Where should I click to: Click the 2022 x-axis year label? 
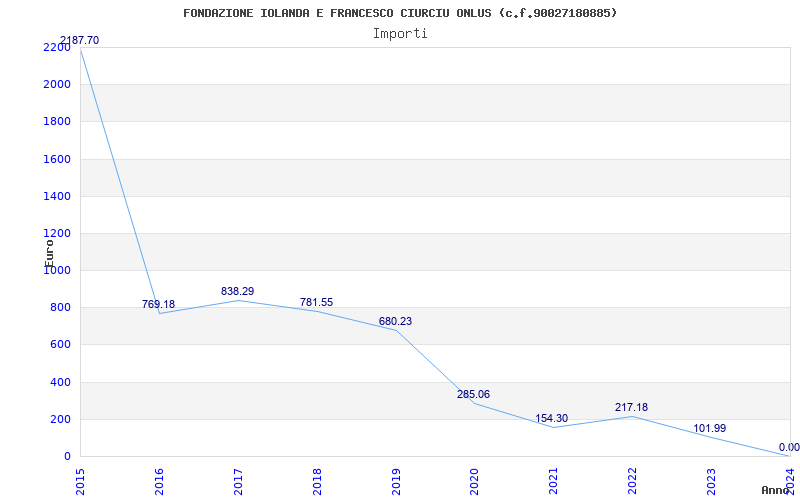pos(632,482)
